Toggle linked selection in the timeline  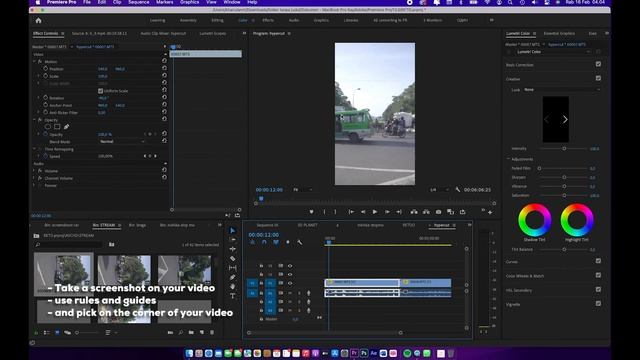click(x=276, y=242)
